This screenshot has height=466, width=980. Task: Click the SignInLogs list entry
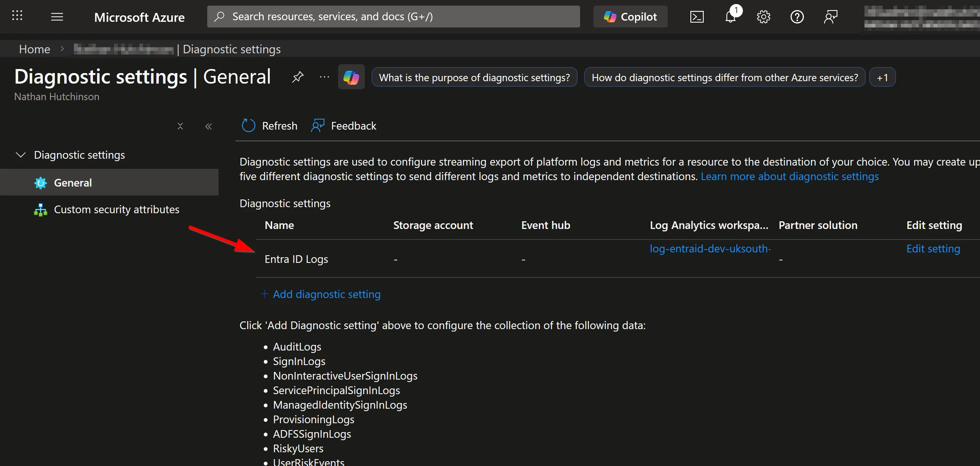coord(299,361)
